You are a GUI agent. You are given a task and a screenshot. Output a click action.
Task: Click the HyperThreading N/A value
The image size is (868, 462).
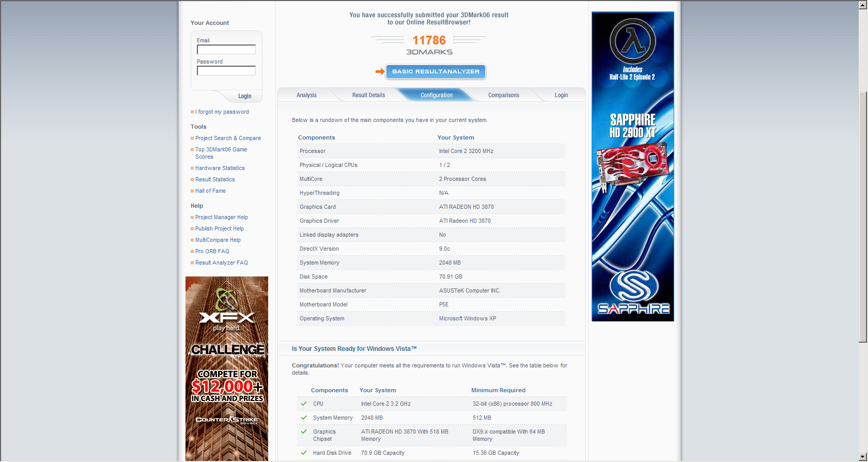(x=444, y=193)
